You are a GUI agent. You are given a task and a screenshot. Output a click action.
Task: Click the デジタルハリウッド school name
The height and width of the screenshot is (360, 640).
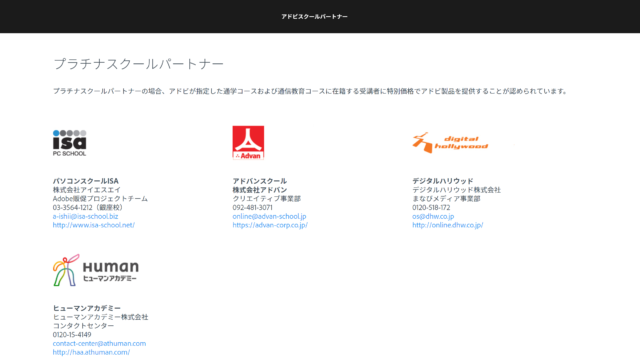click(x=442, y=181)
